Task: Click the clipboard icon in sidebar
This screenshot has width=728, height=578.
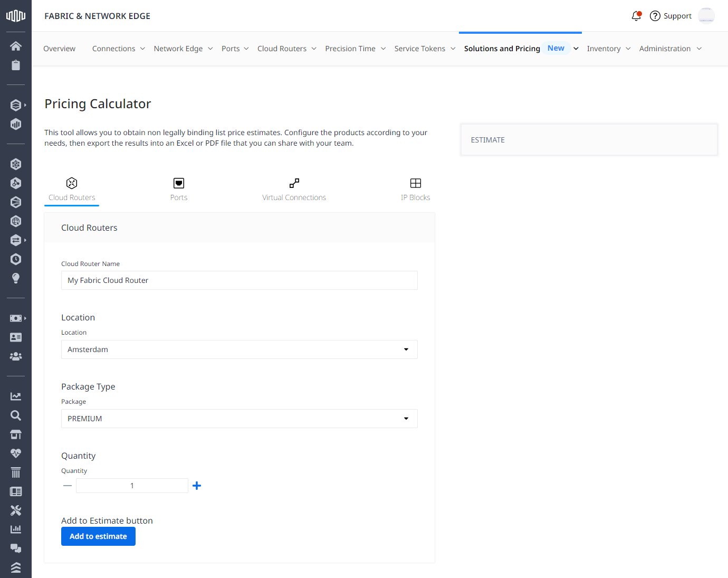Action: 16,65
